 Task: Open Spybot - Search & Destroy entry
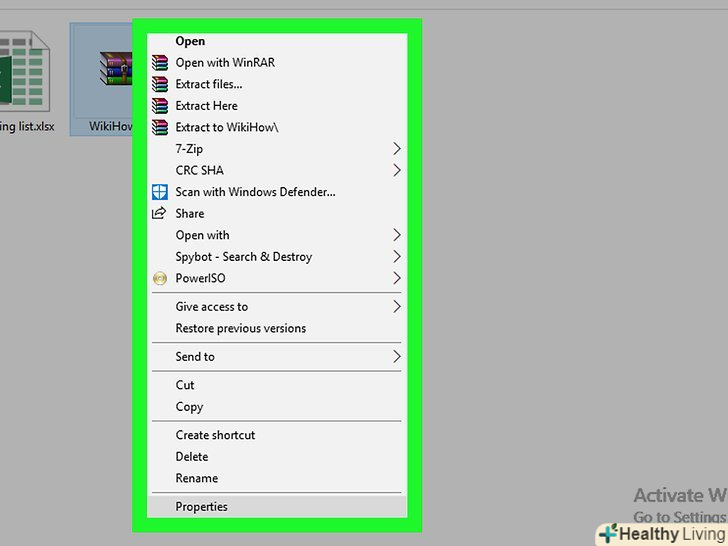[277, 257]
